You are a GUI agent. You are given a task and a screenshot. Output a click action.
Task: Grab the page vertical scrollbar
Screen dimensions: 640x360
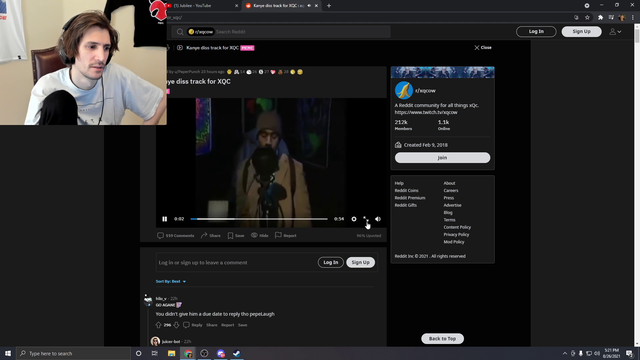[637, 35]
